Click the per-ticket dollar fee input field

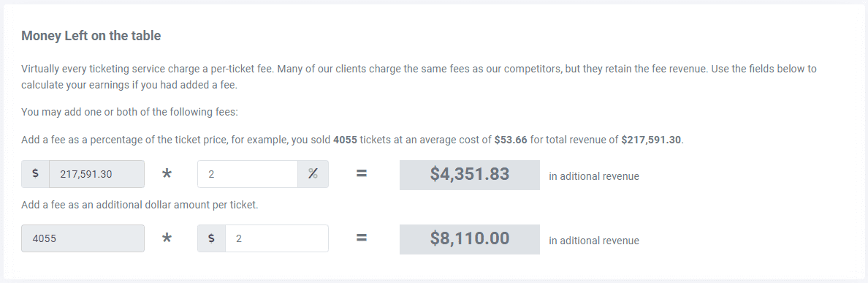pos(276,238)
